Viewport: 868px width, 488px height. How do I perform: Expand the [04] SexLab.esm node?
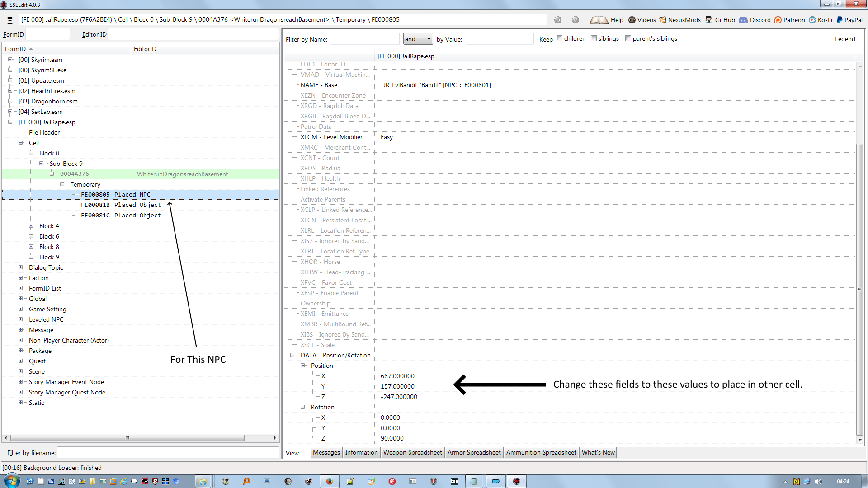10,112
